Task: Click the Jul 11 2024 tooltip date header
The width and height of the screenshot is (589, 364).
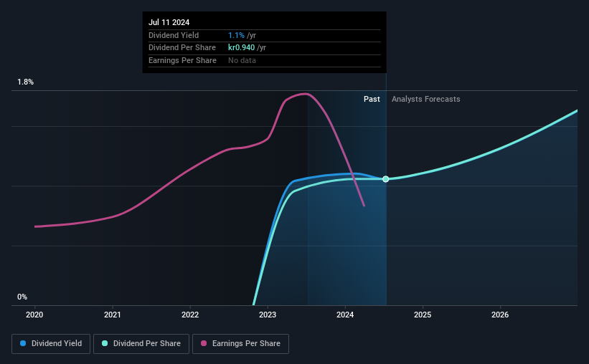Action: 169,22
